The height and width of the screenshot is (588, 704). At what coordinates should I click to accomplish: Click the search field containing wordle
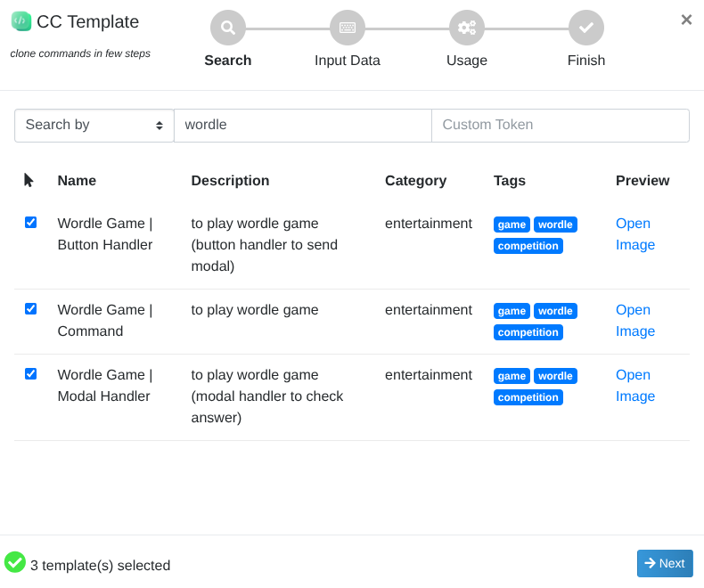303,126
